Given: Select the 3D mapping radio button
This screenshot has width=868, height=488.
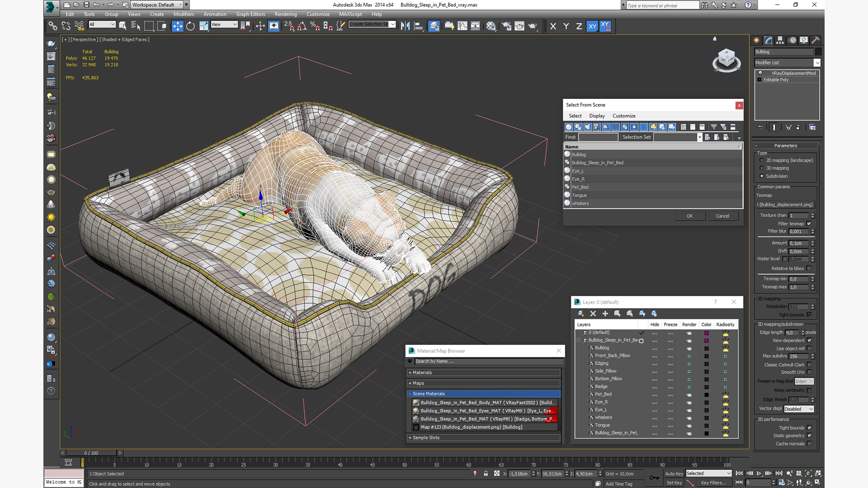Looking at the screenshot, I should tap(762, 168).
